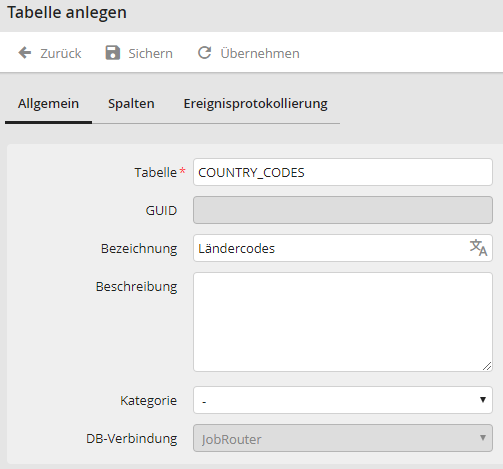This screenshot has width=503, height=469.
Task: Open the Kategorie dropdown
Action: point(343,400)
